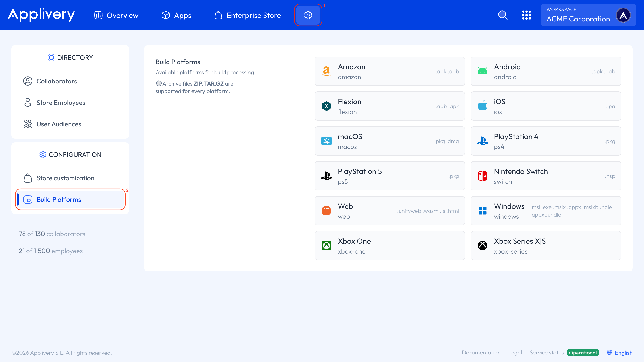Image resolution: width=644 pixels, height=362 pixels.
Task: Click the Xbox One green icon
Action: point(326,246)
